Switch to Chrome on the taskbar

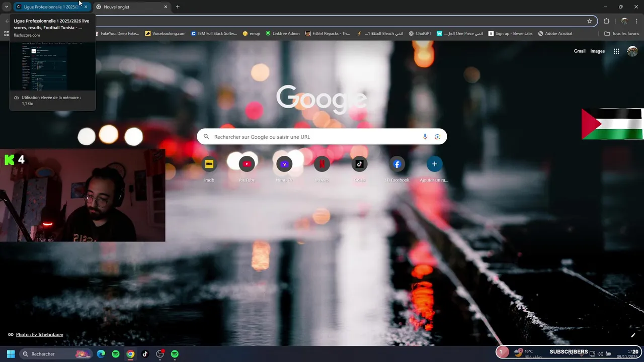(x=130, y=354)
